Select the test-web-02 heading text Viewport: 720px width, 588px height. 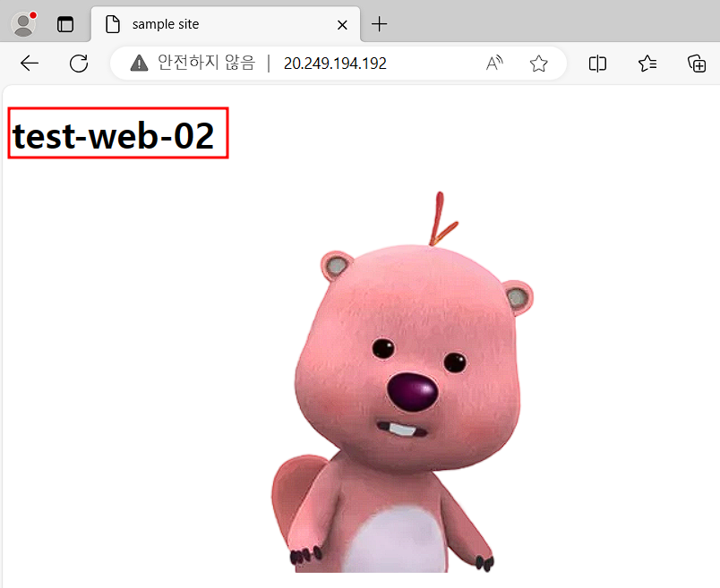click(x=114, y=136)
